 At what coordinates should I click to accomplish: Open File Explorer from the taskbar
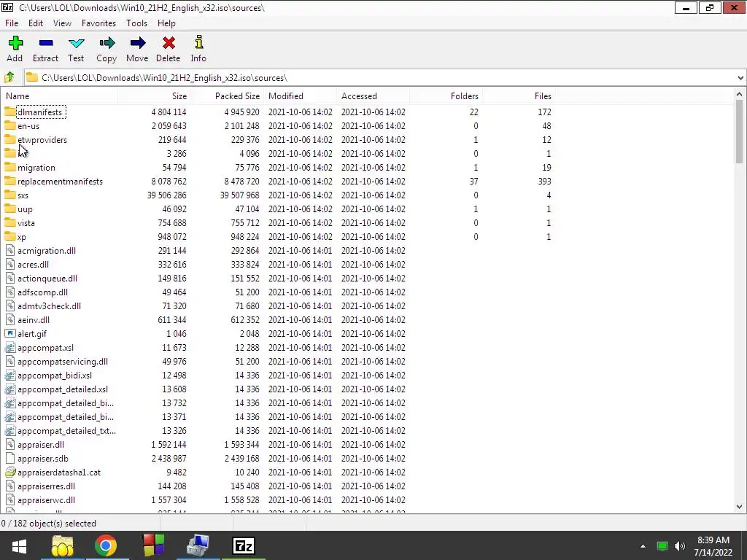click(x=63, y=545)
